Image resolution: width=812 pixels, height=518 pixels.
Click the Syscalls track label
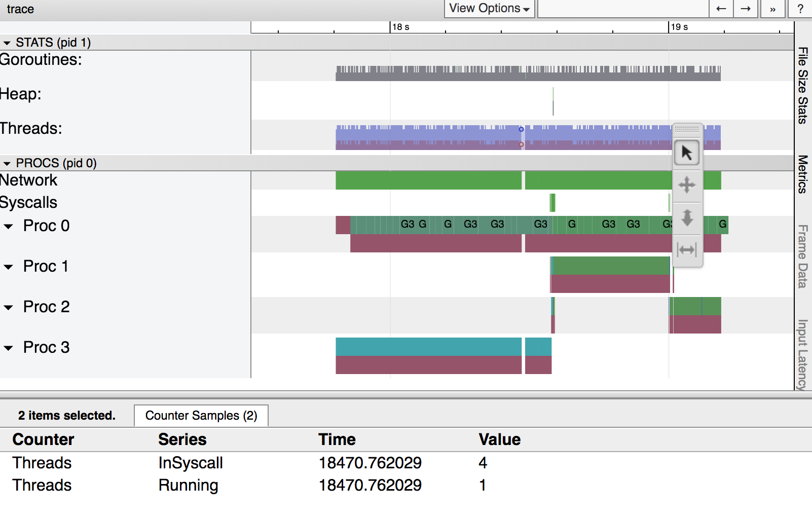click(29, 203)
